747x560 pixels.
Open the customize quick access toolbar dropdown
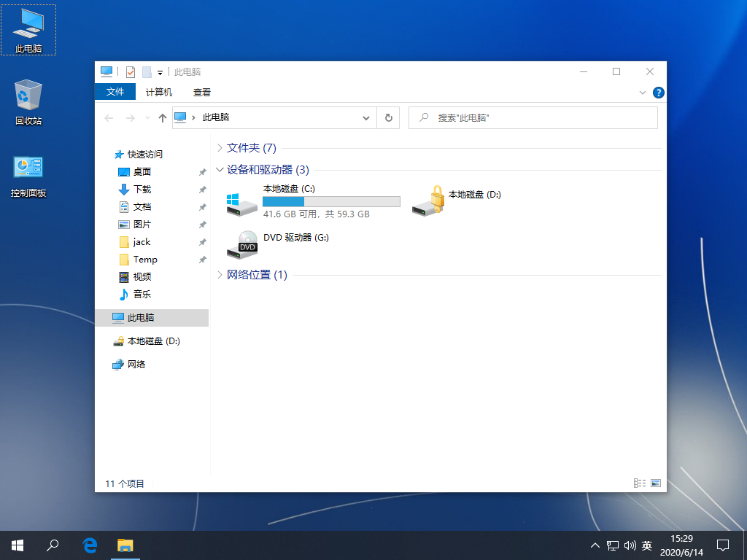tap(160, 72)
